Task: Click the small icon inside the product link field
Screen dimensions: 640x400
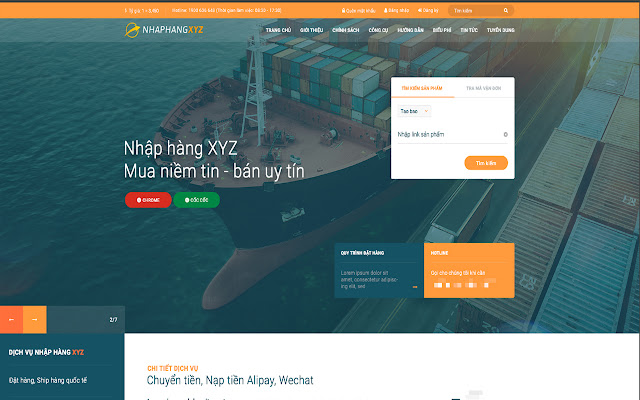Action: [x=505, y=134]
